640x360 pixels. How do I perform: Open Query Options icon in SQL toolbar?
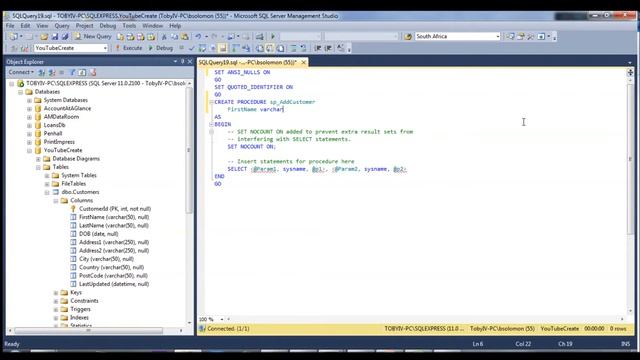pyautogui.click(x=213, y=48)
